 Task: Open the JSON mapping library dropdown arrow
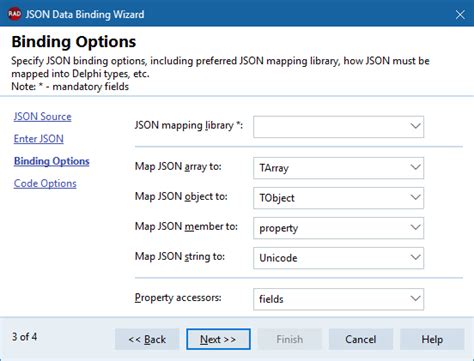(415, 126)
